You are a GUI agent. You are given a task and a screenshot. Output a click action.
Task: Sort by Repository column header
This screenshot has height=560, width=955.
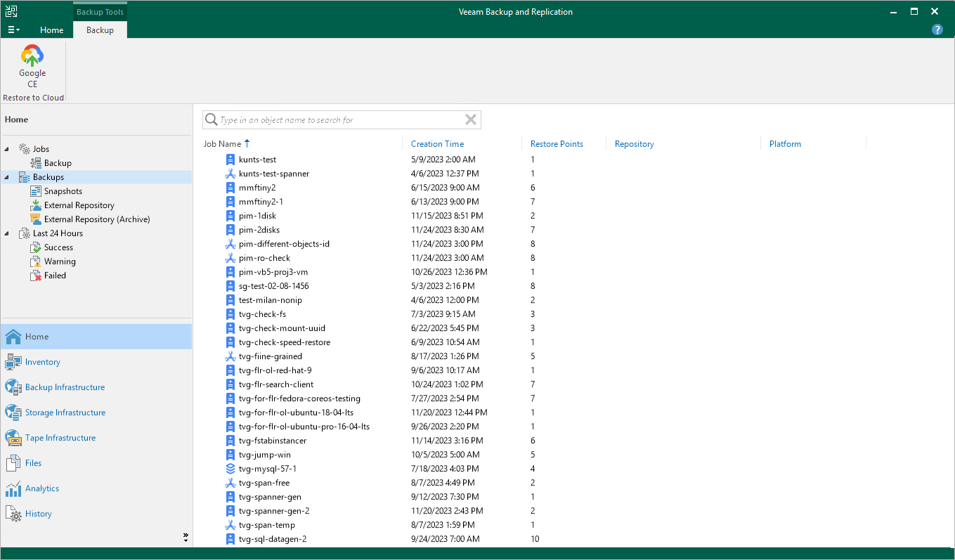tap(634, 144)
